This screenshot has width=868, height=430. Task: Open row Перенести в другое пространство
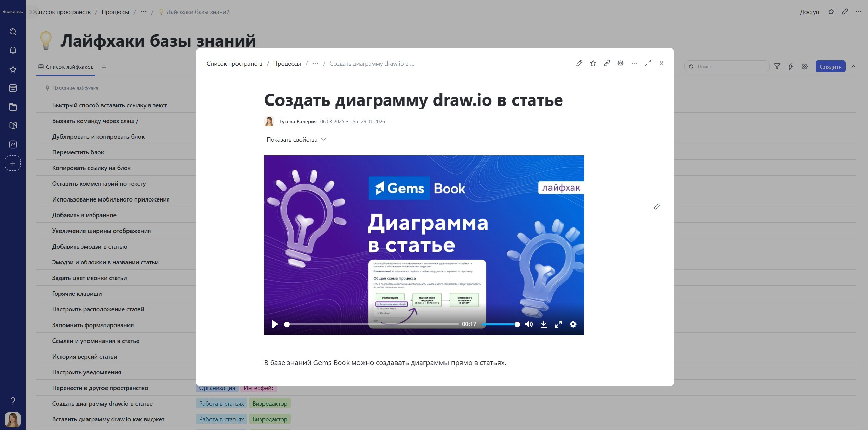click(100, 388)
